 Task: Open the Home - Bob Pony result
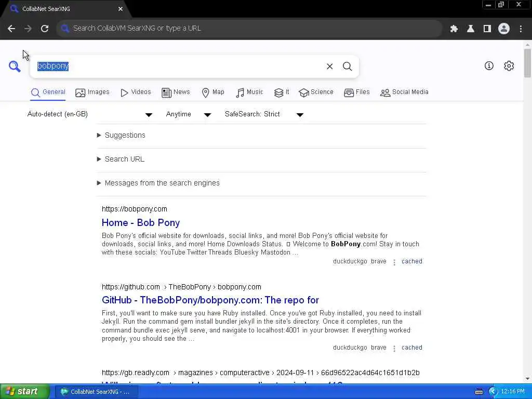[x=140, y=223]
